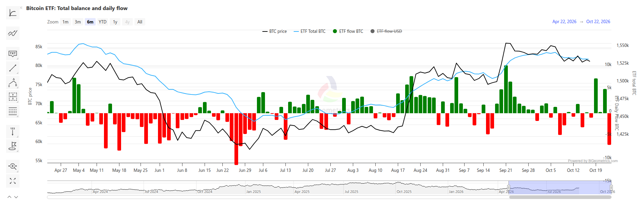644x201 pixels.
Task: Click the Zoom label text
Action: pyautogui.click(x=53, y=22)
